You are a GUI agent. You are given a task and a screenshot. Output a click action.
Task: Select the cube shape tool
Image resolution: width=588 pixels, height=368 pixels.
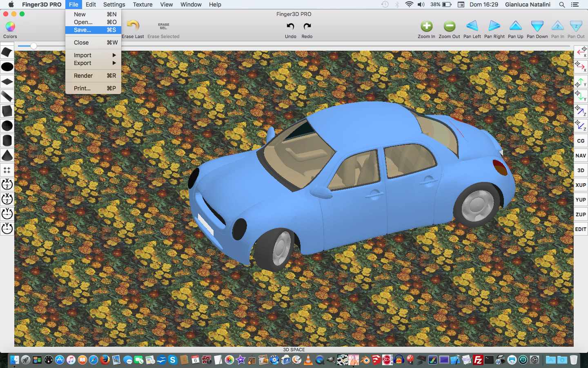point(7,111)
